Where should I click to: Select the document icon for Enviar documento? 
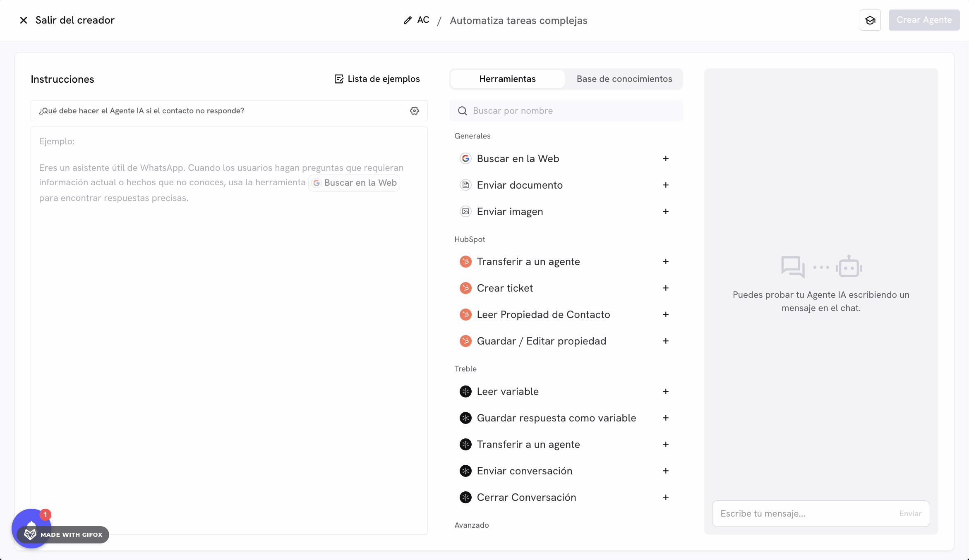(465, 185)
